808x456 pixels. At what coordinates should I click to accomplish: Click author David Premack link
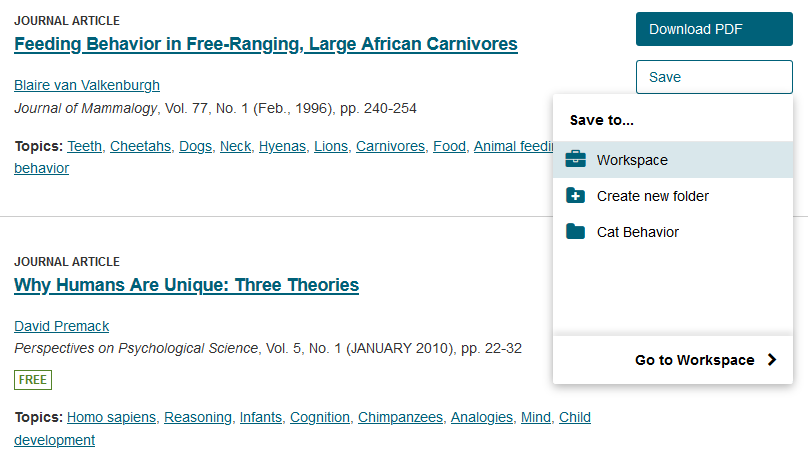click(61, 326)
